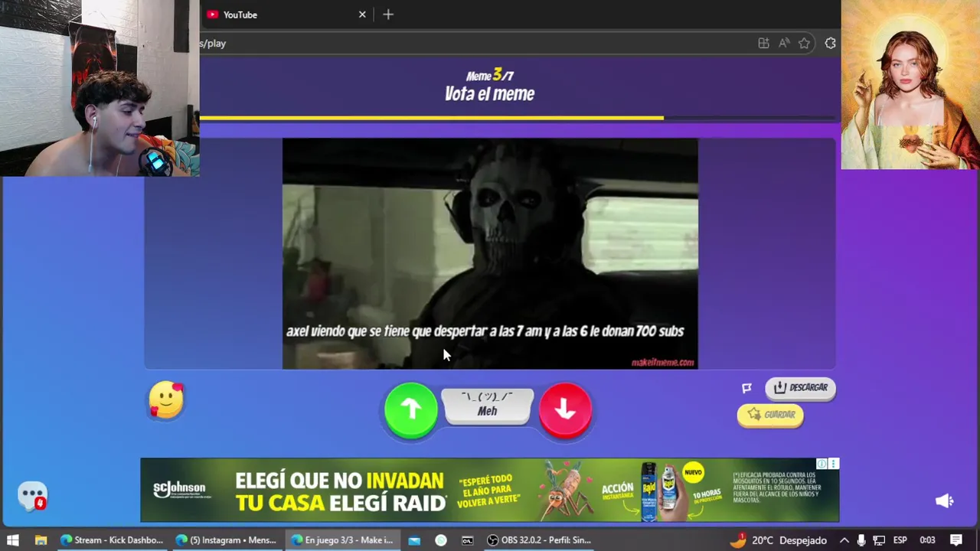Screen dimensions: 980x551
Task: Click the Descargar download button
Action: click(x=800, y=387)
